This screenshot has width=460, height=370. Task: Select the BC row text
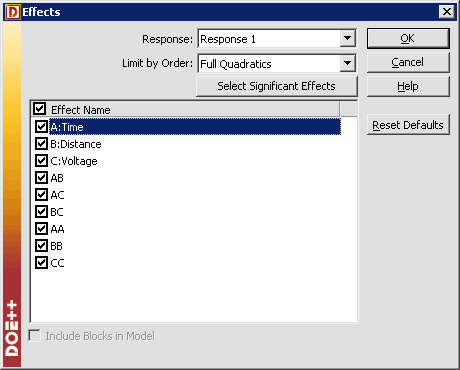(x=57, y=212)
